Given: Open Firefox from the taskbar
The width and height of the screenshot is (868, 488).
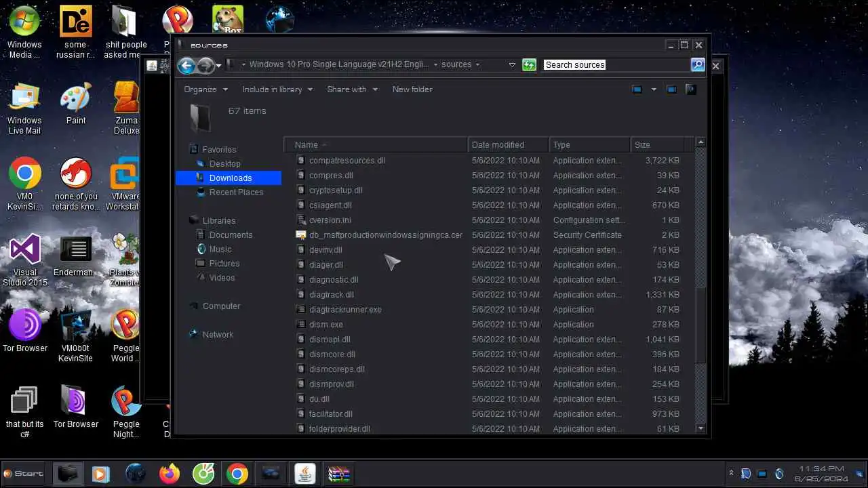Looking at the screenshot, I should (170, 473).
